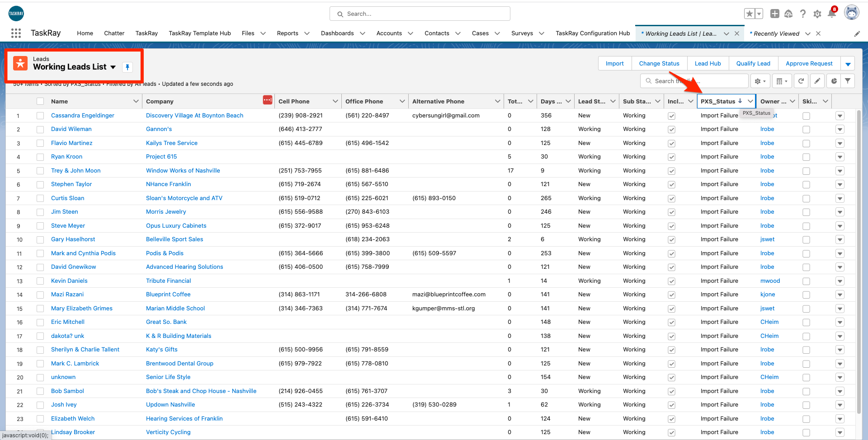The height and width of the screenshot is (440, 868).
Task: Refresh the leads list
Action: (x=801, y=81)
